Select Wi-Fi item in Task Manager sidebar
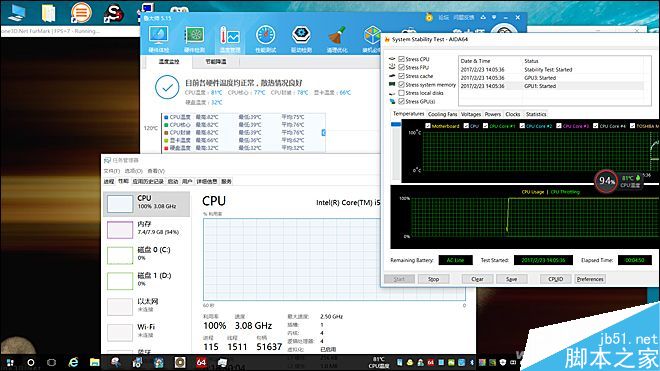This screenshot has width=660, height=371. [146, 332]
